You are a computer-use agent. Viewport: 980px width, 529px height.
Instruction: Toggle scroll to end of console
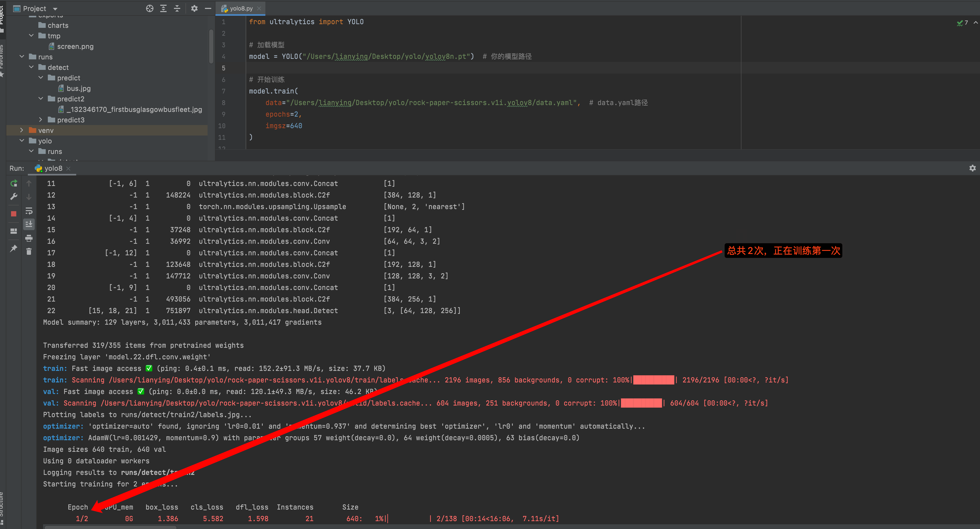[x=29, y=224]
